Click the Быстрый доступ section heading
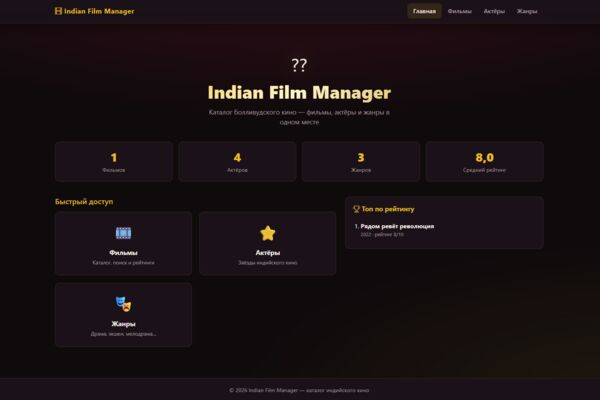 [84, 202]
